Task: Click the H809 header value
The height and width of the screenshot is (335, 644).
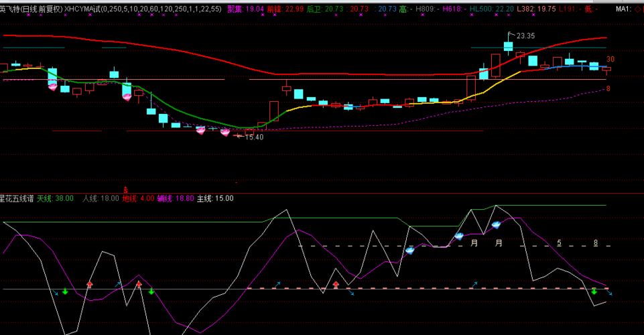Action: [x=428, y=9]
